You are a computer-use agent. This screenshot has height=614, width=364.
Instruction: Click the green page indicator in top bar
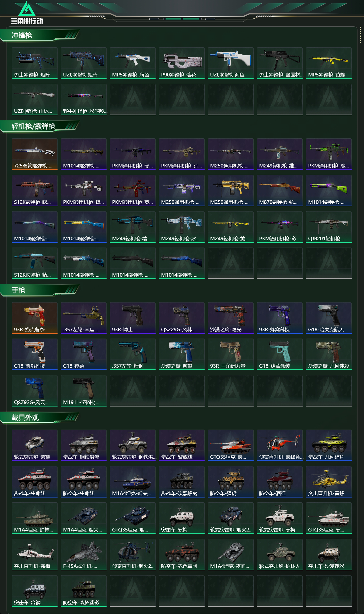(x=182, y=19)
